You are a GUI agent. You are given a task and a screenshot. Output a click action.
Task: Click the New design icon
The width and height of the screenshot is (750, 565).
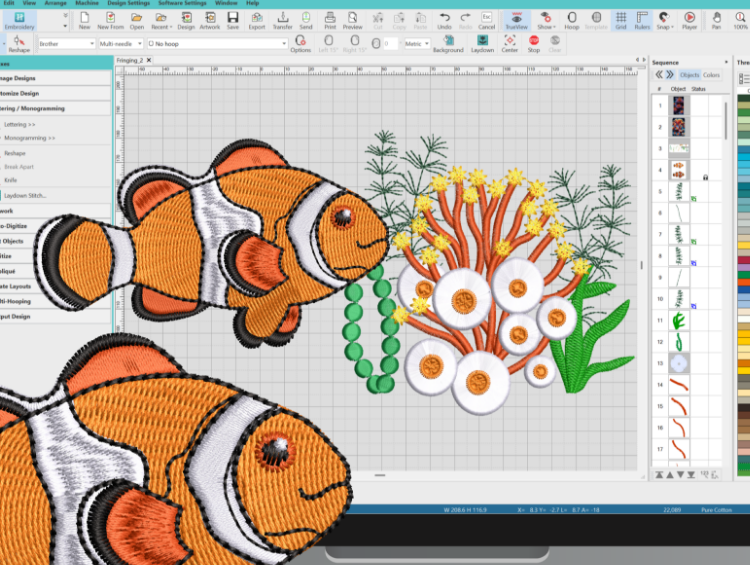84,21
